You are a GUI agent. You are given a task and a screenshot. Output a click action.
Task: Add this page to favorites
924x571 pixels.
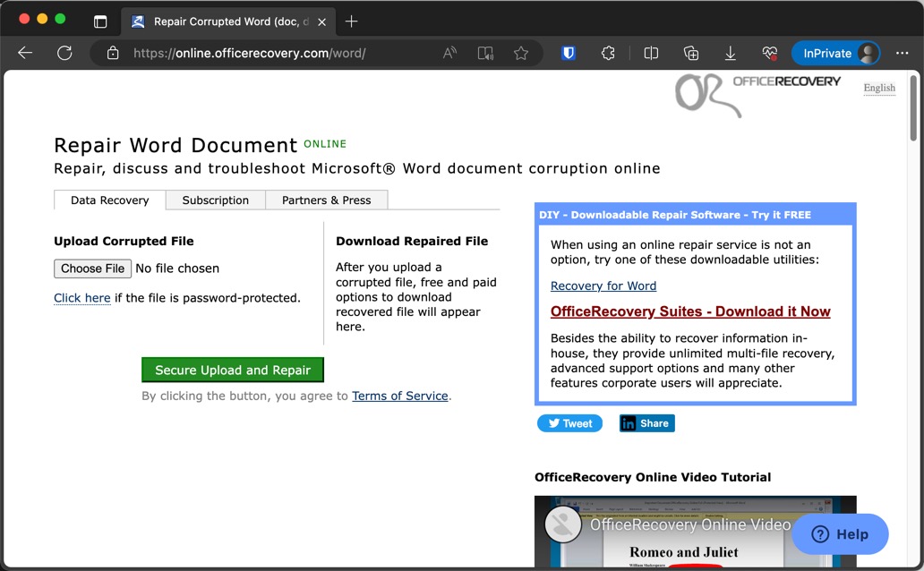click(x=522, y=53)
